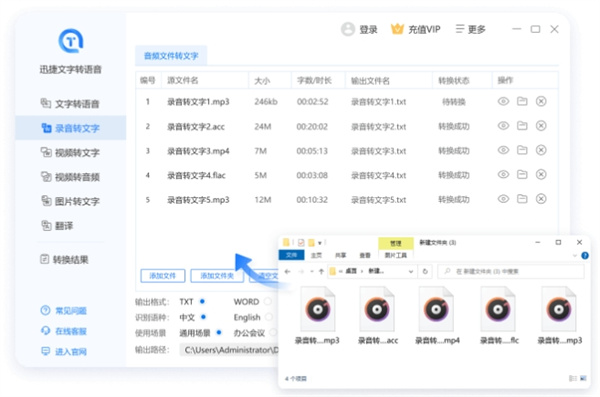
Task: Select 中文 recognition language radio
Action: click(x=204, y=317)
